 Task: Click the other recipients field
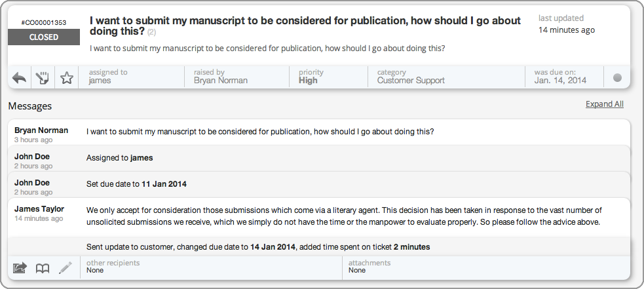pyautogui.click(x=211, y=266)
